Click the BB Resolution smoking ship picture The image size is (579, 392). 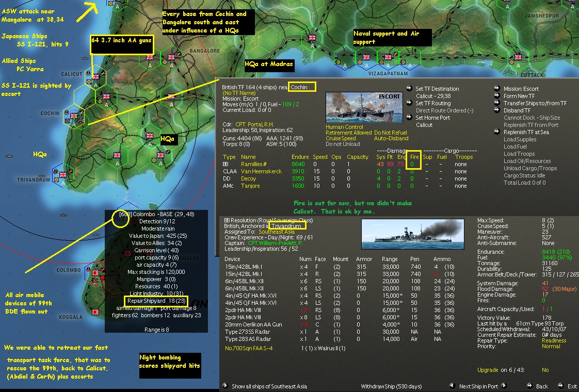pos(412,234)
